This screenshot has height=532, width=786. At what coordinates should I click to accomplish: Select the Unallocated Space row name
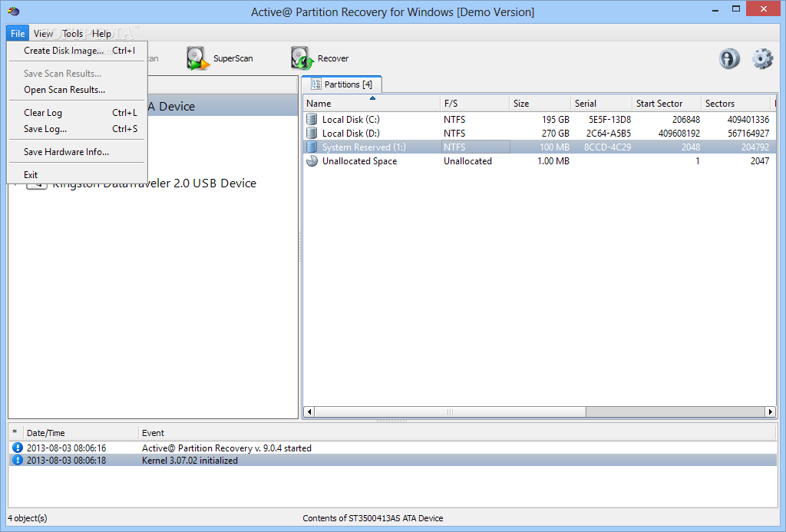[359, 161]
